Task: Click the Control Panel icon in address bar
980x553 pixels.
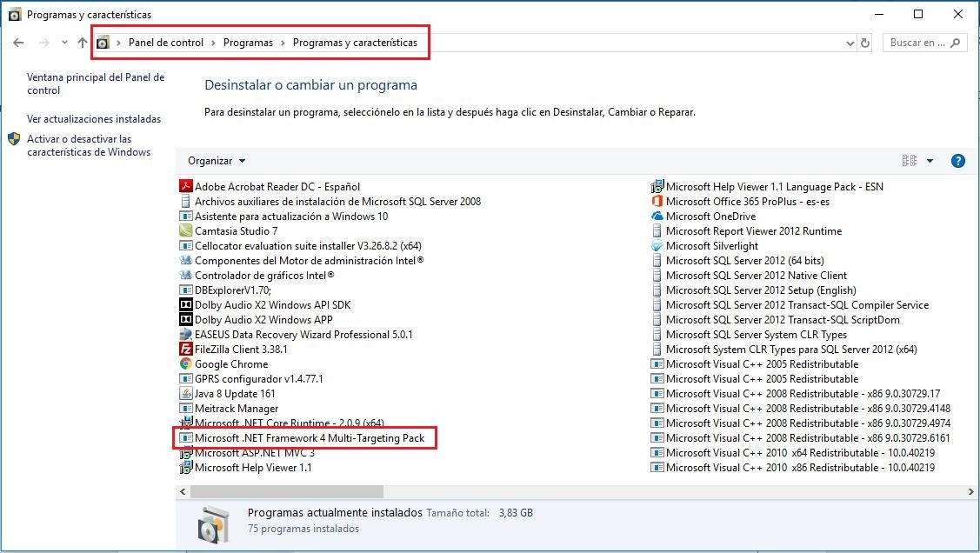Action: [x=103, y=43]
